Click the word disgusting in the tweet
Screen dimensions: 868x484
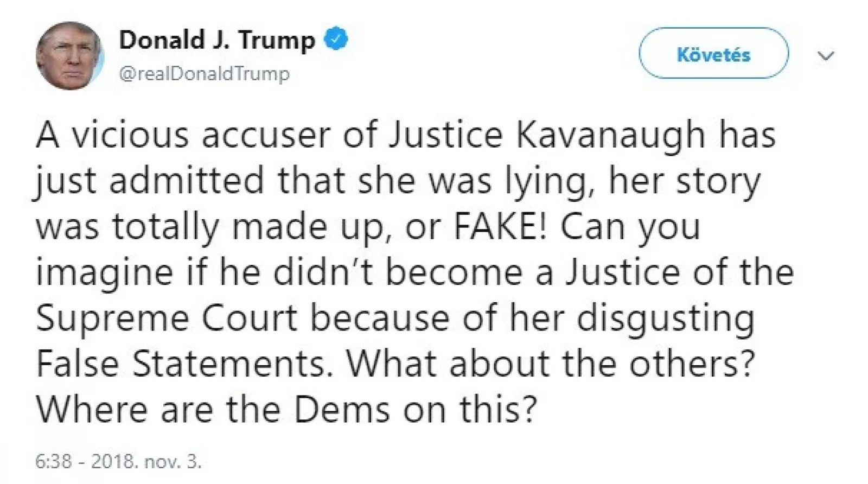(x=665, y=318)
